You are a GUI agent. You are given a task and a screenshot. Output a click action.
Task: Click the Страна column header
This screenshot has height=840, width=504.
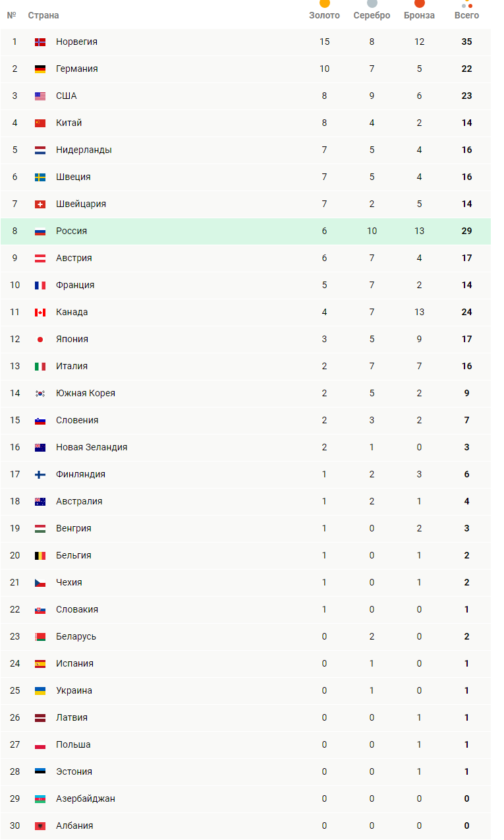coord(43,15)
